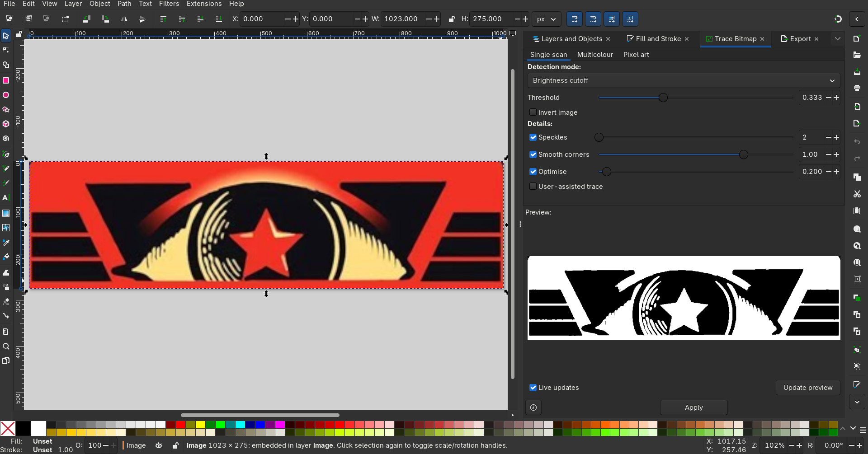Adjust the Smooth corners slider
Viewport: 868px width, 454px height.
(696, 154)
